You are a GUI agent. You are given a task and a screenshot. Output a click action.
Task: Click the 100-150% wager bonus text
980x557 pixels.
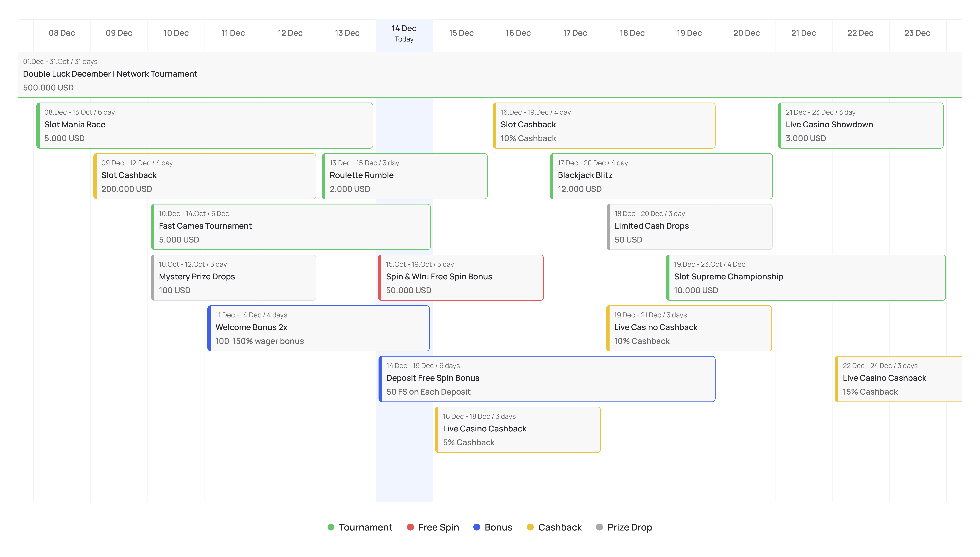click(260, 341)
